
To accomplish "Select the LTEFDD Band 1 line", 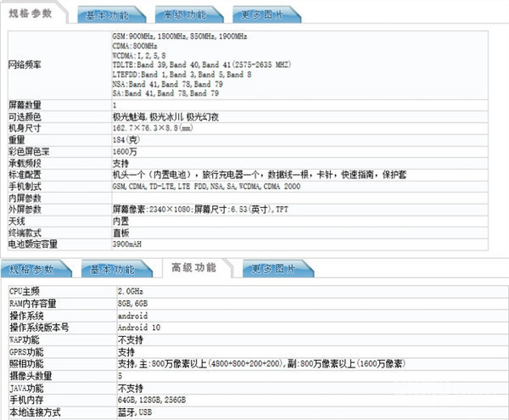I will point(182,75).
